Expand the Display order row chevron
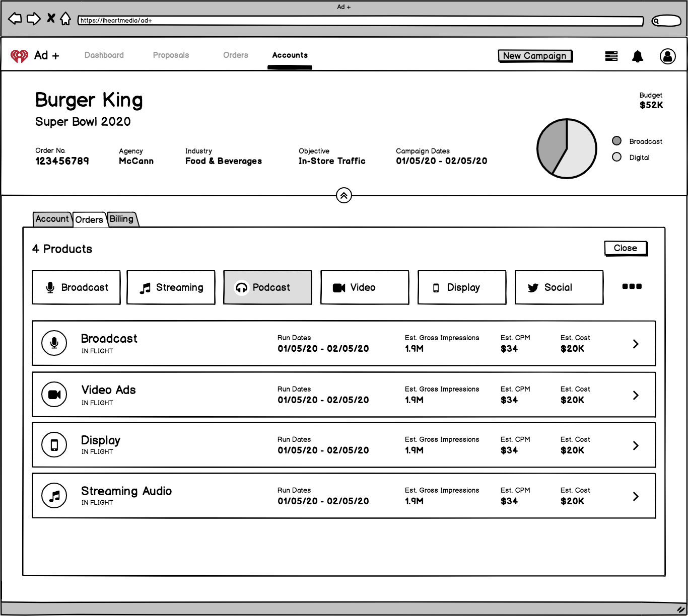688x616 pixels. tap(636, 445)
